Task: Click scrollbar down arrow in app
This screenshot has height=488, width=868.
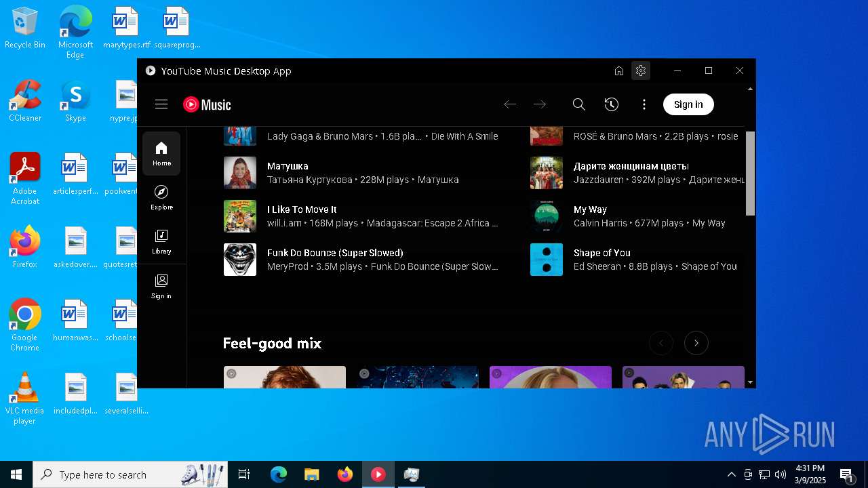Action: tap(750, 382)
